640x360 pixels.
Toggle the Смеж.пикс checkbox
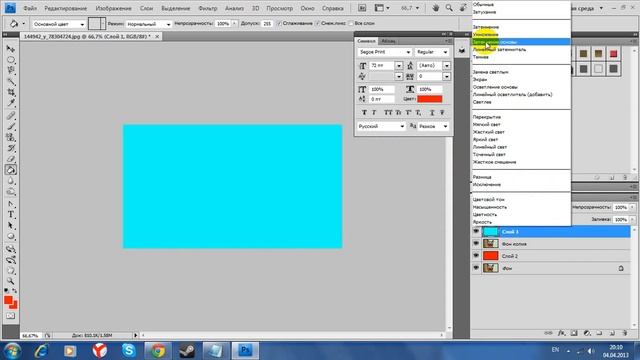click(x=318, y=24)
